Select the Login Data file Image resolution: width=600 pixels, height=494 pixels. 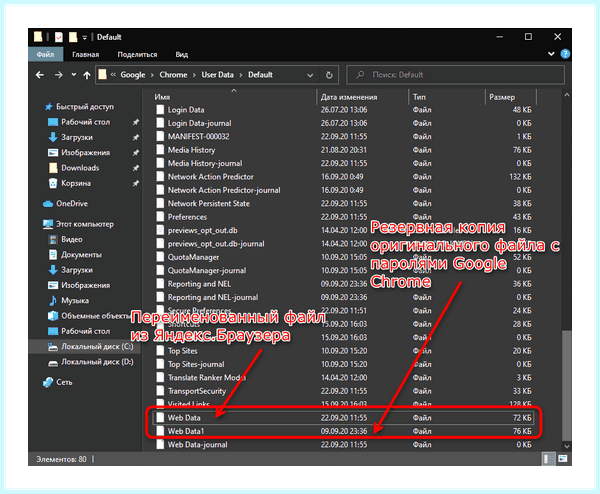[186, 110]
